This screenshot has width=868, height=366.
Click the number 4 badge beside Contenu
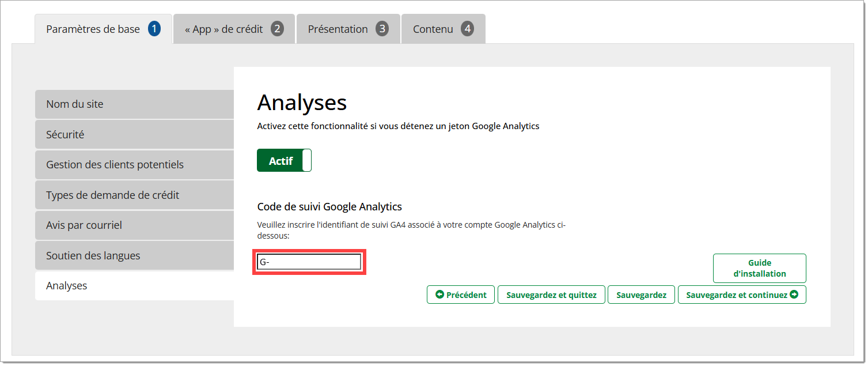(x=467, y=29)
